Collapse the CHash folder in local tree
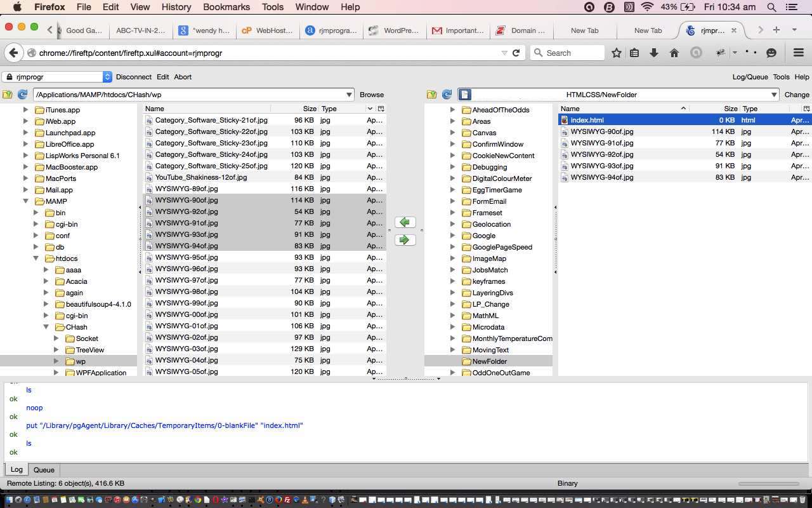 click(46, 327)
